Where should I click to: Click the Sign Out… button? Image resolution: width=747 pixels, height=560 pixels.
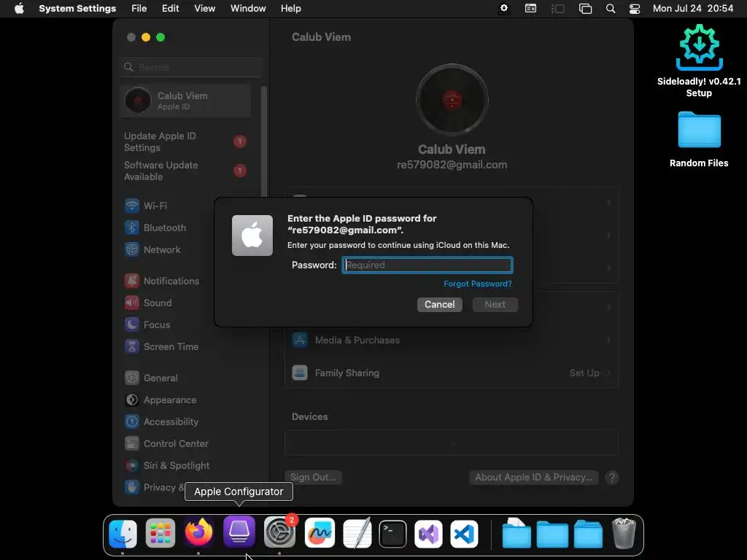pyautogui.click(x=313, y=477)
